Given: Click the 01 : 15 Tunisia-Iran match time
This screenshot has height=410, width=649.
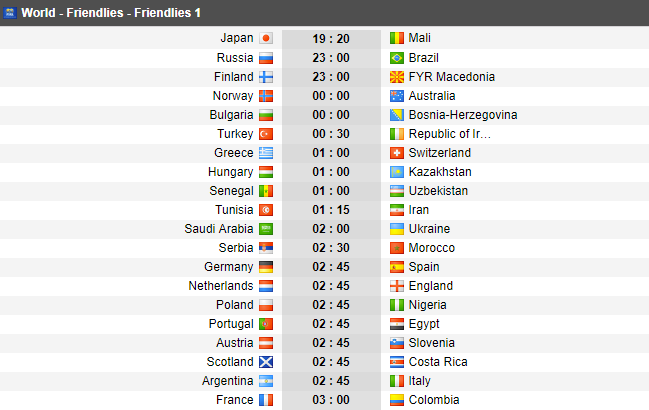Looking at the screenshot, I should [x=331, y=210].
